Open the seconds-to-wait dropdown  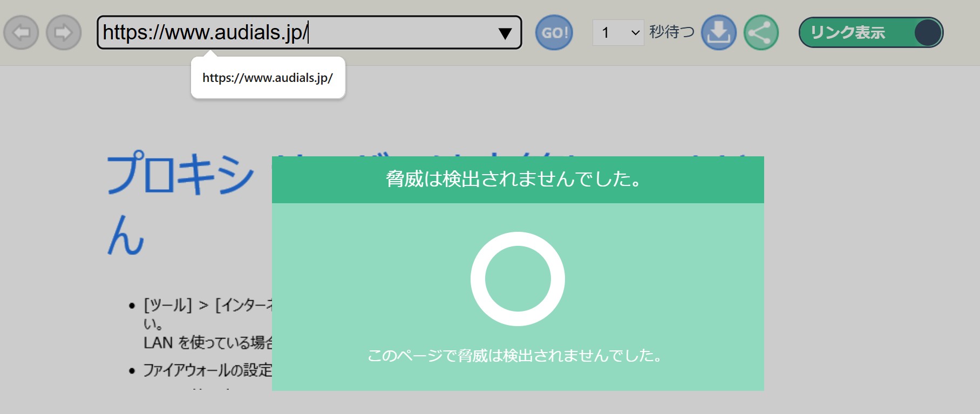[618, 33]
